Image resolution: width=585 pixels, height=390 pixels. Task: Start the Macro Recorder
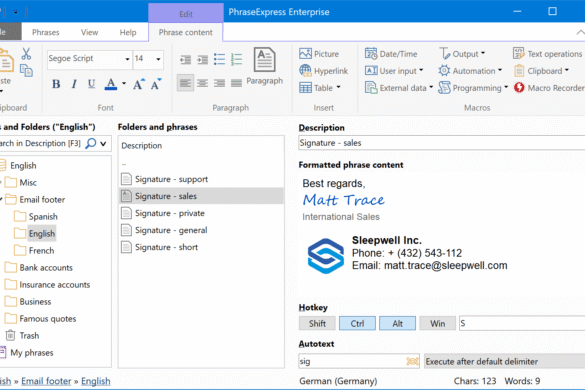click(x=549, y=88)
